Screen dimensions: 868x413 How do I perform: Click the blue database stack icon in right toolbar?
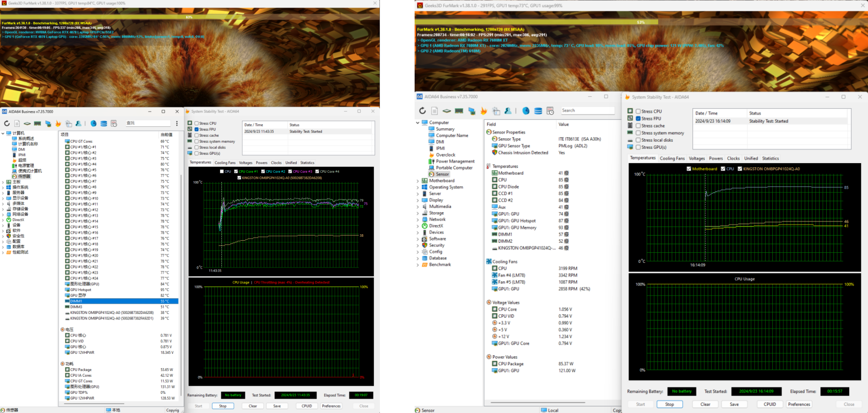[x=538, y=111]
